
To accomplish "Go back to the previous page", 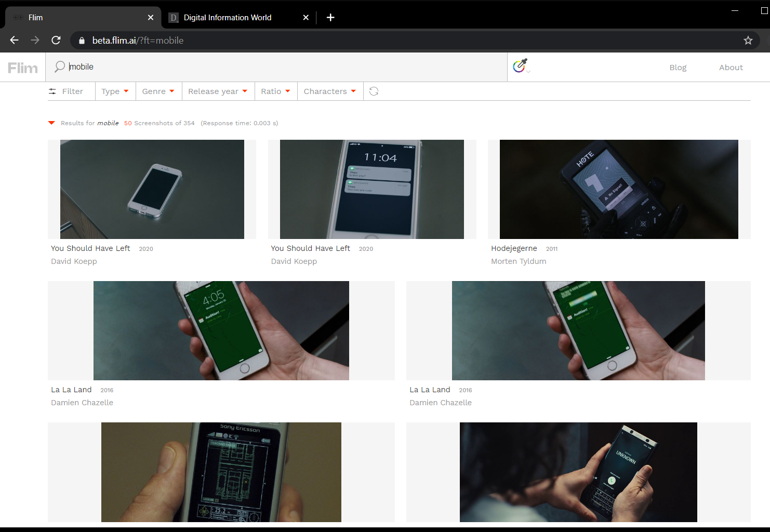I will 14,40.
